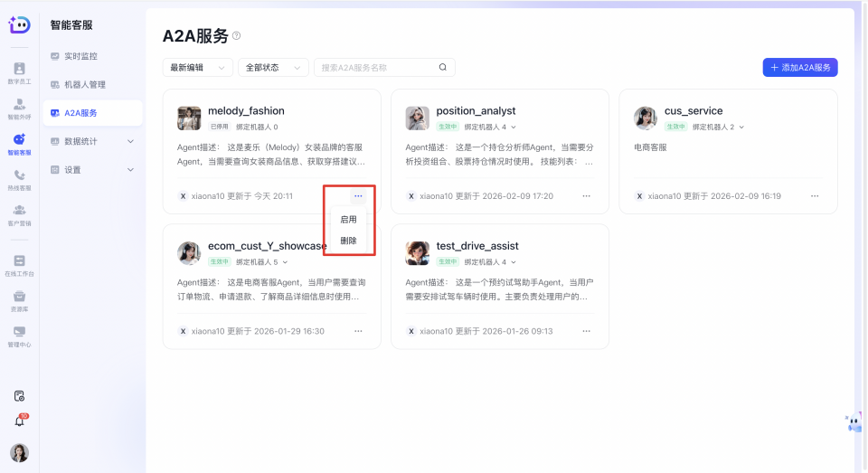This screenshot has height=473, width=868.
Task: Click the 添加A2A服务 button
Action: tap(799, 68)
